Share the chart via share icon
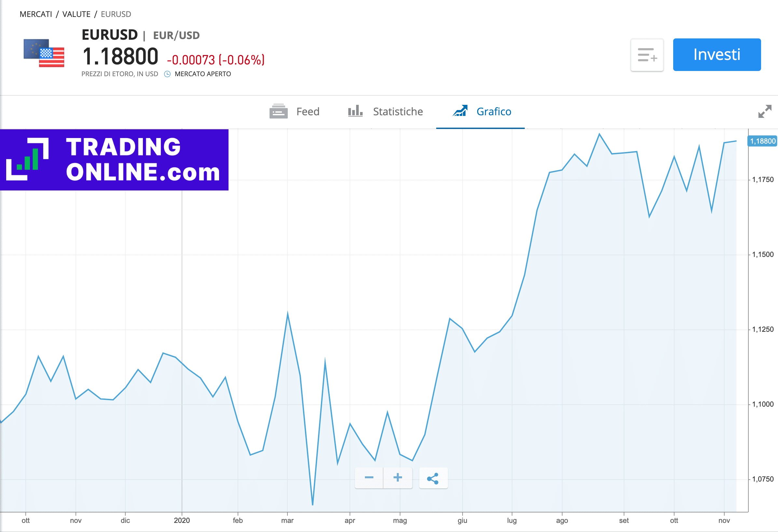Viewport: 778px width, 532px height. (433, 478)
